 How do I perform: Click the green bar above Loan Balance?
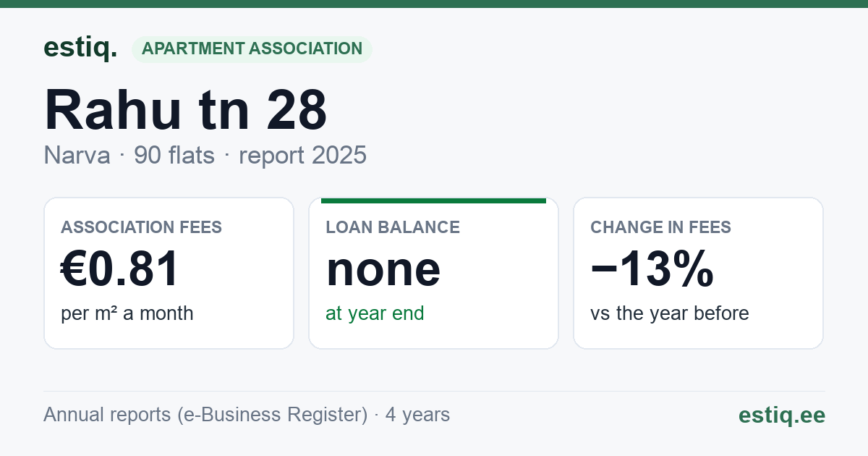[433, 200]
